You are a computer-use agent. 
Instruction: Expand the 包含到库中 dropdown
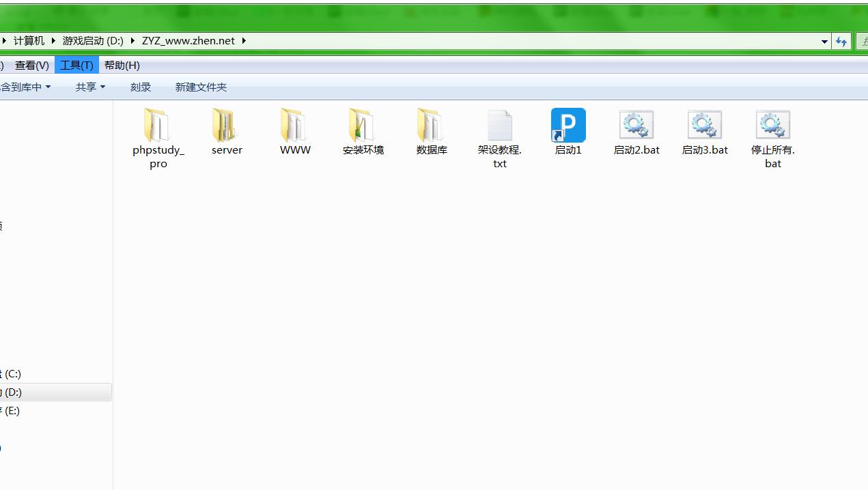coord(25,87)
